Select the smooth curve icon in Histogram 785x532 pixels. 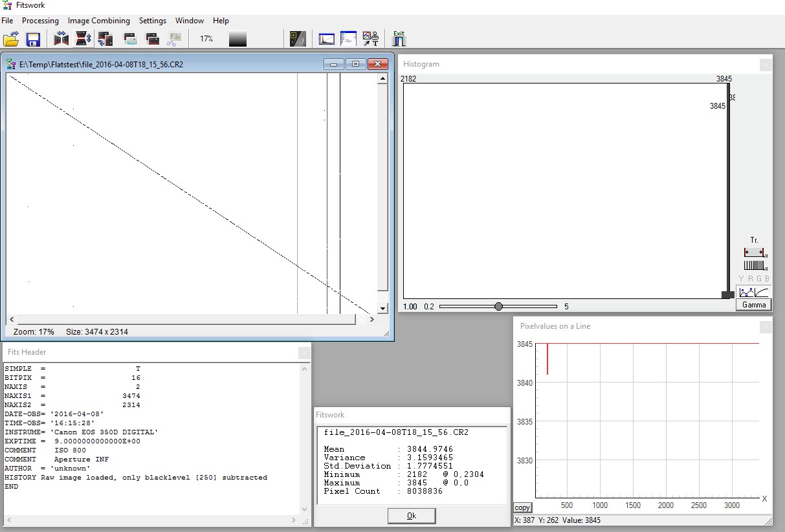click(762, 292)
